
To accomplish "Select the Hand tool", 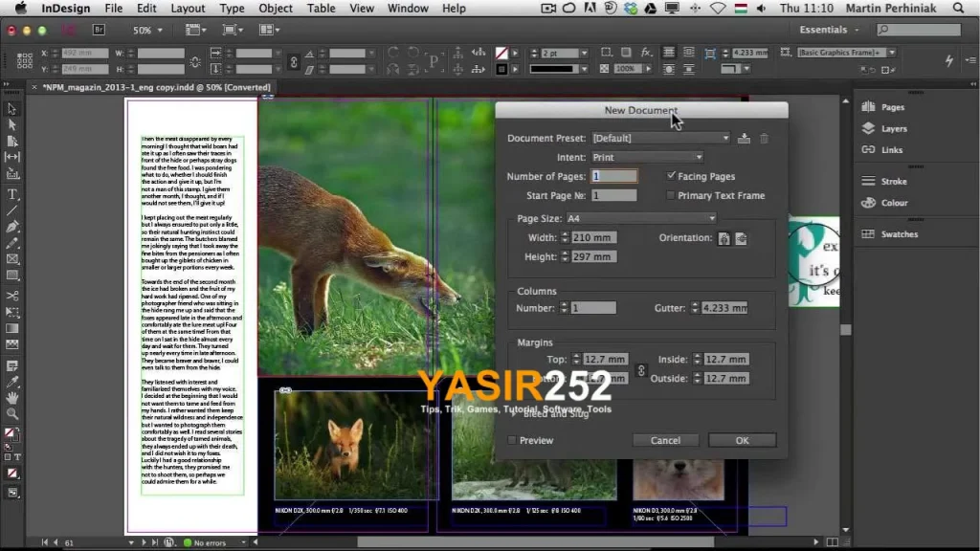I will point(11,397).
